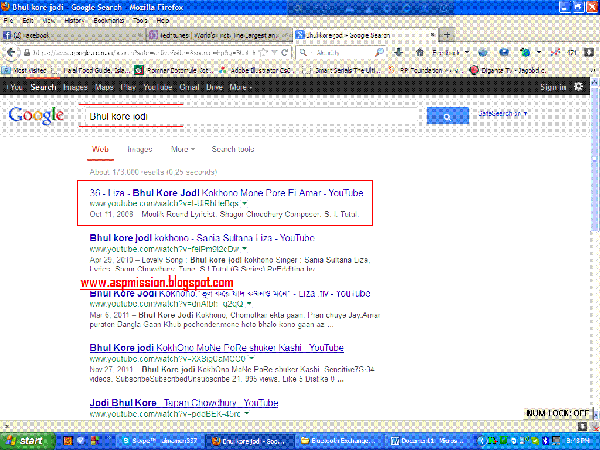This screenshot has height=450, width=600.
Task: Click the Google logo
Action: (x=36, y=116)
